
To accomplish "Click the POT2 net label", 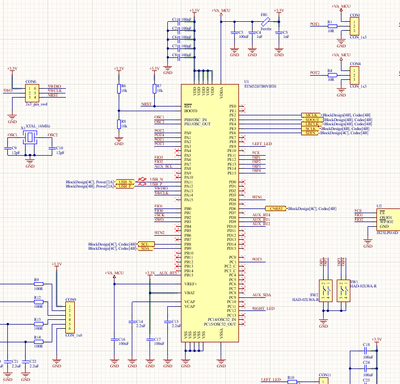I will coord(315,73).
